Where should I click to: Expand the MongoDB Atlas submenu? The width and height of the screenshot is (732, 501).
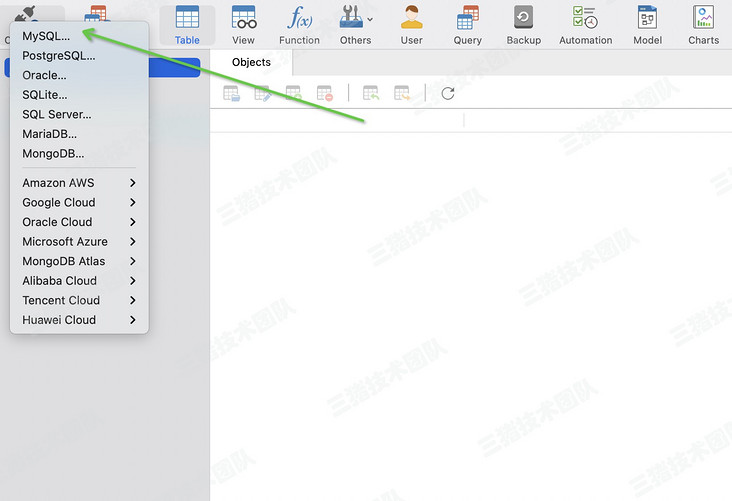click(79, 261)
